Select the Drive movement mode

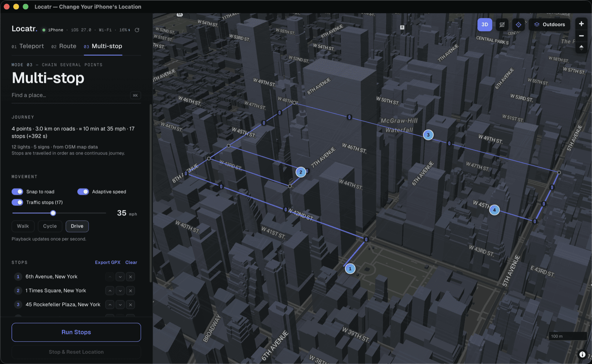[77, 226]
